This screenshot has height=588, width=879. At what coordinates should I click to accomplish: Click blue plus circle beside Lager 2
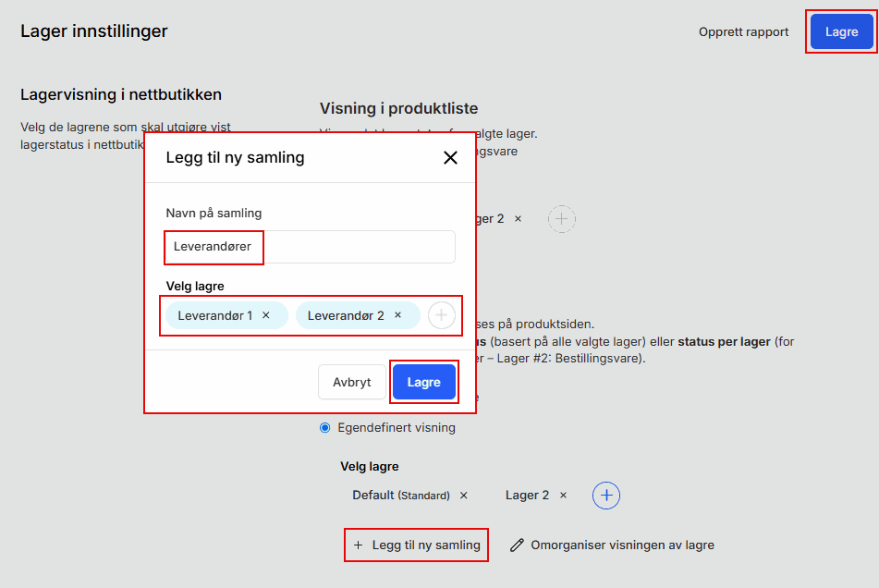tap(606, 496)
